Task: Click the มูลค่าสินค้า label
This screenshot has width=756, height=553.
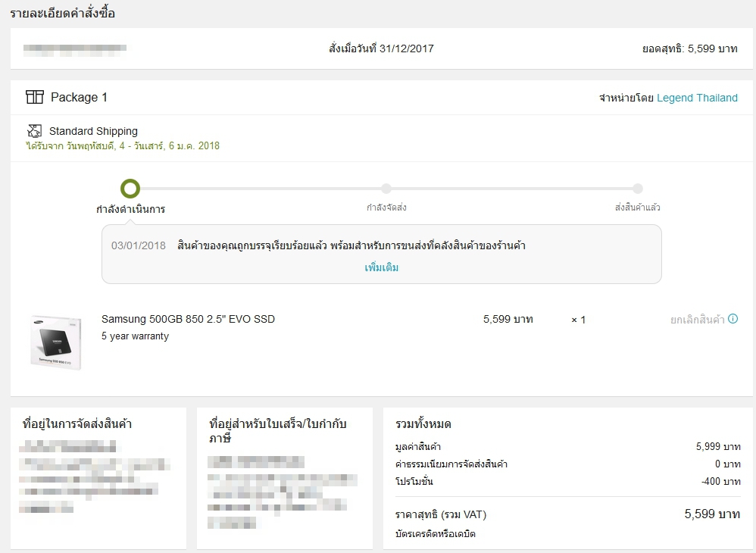Action: click(418, 447)
